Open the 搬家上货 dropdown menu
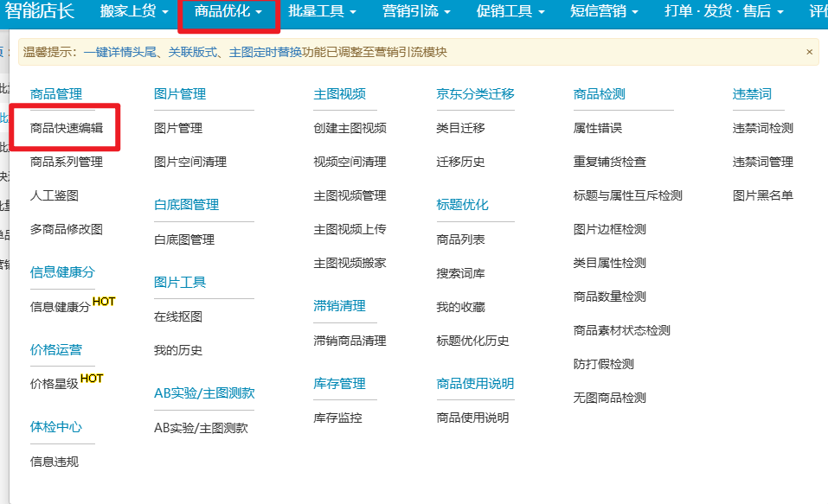The height and width of the screenshot is (504, 828). [134, 12]
